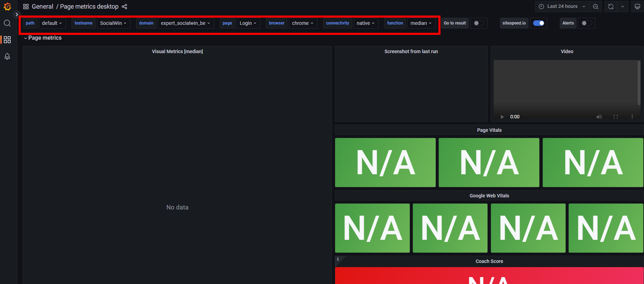644x284 pixels.
Task: Click the video 0:00 timestamp
Action: coord(515,117)
